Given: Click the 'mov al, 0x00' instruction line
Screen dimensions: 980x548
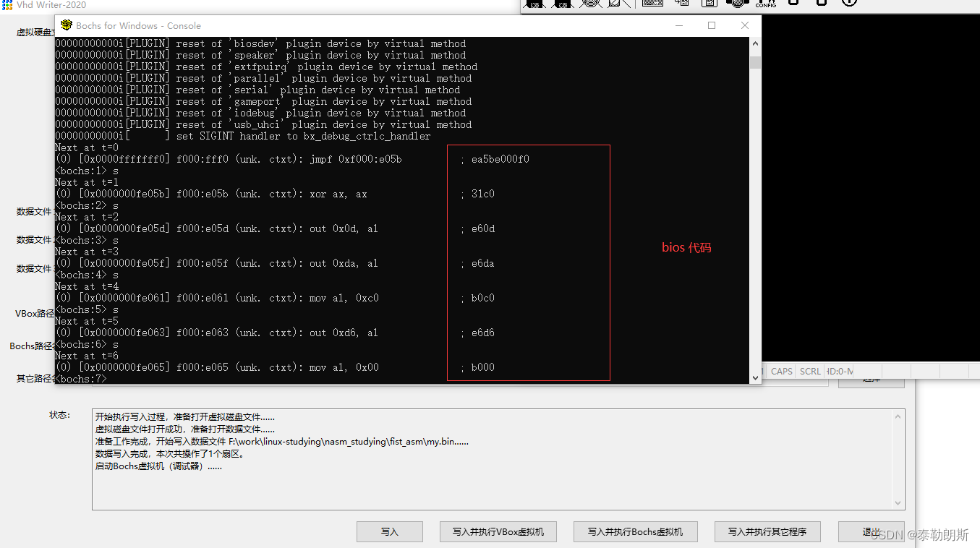Looking at the screenshot, I should [275, 367].
